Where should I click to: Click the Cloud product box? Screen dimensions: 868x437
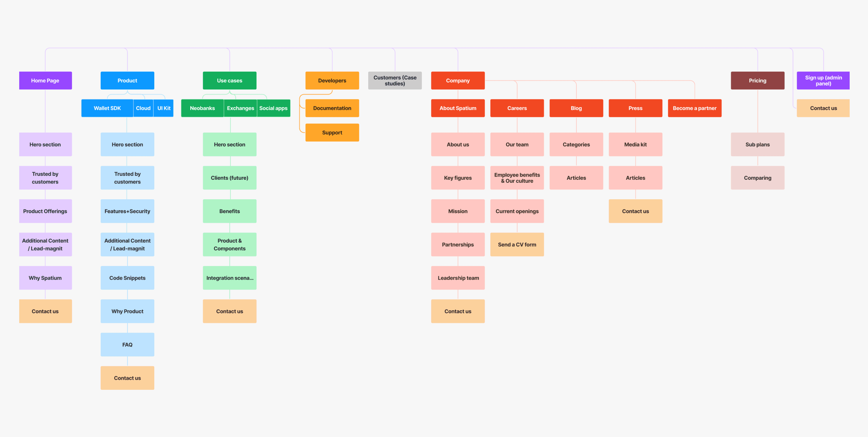(143, 108)
